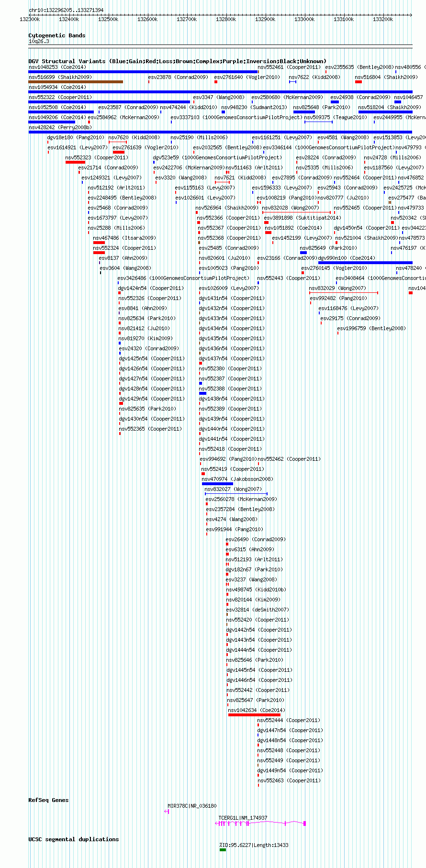
Task: Click the chr10:132296205..133271394 region label
Action: coord(66,10)
